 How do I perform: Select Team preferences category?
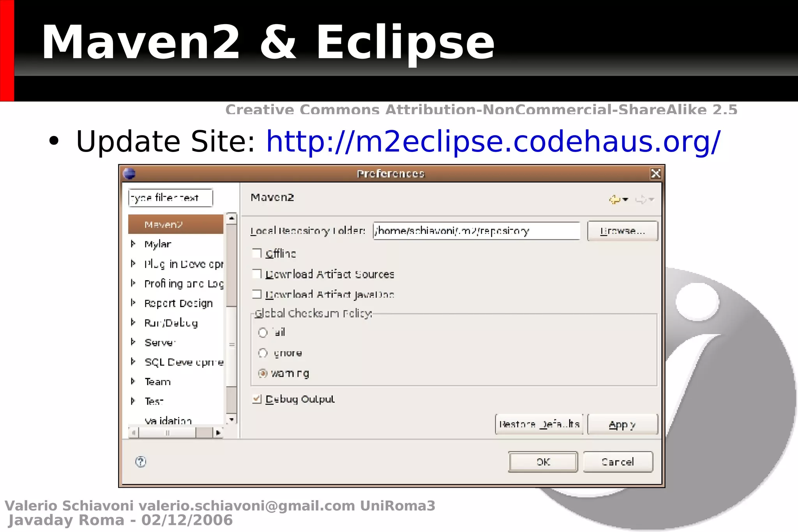[157, 382]
